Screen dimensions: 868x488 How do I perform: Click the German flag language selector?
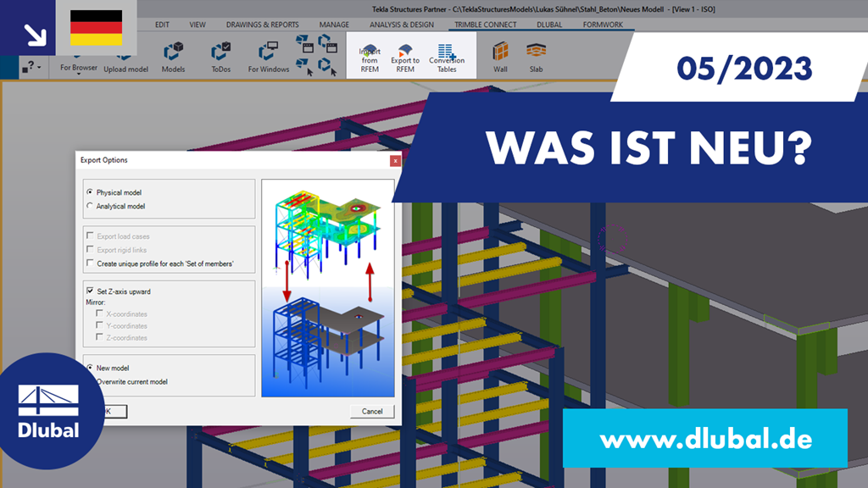[x=96, y=26]
